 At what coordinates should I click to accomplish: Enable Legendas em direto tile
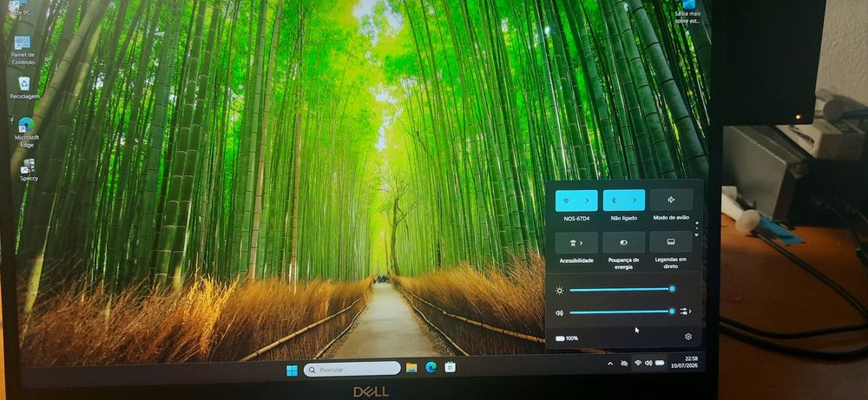(x=670, y=242)
